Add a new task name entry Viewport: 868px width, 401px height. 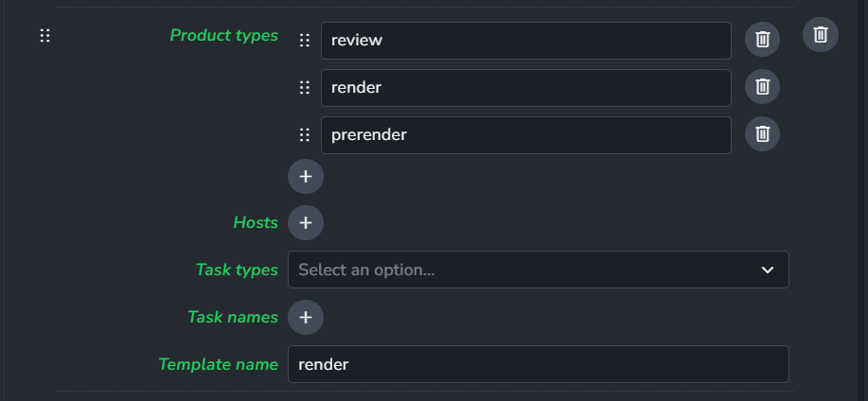(306, 317)
